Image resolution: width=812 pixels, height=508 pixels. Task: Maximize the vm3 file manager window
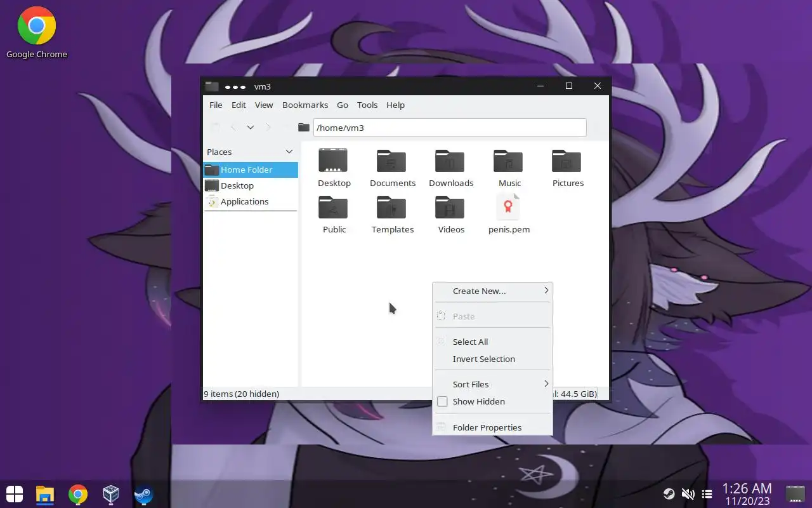[569, 86]
